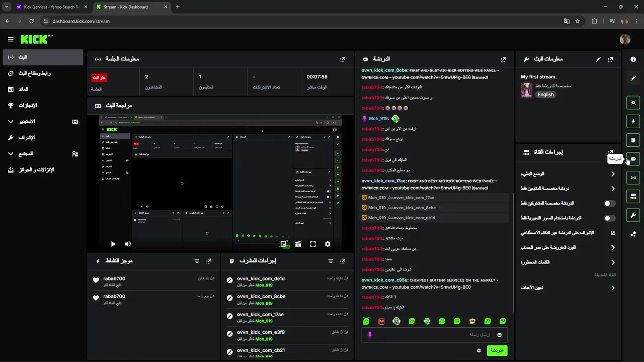
Task: Mute the stream preview volume
Action: tap(128, 244)
